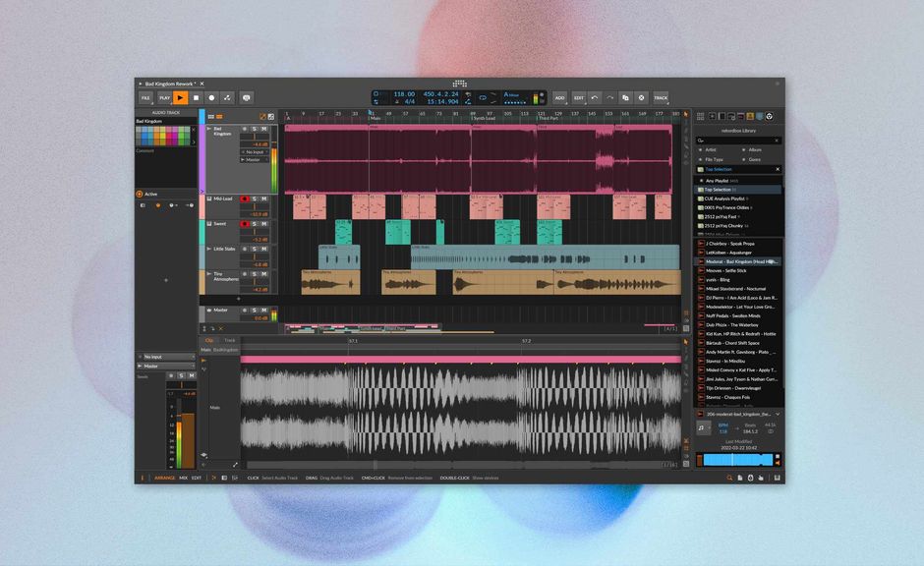Toggle the automation write icon in transport
The image size is (924, 566).
point(227,97)
